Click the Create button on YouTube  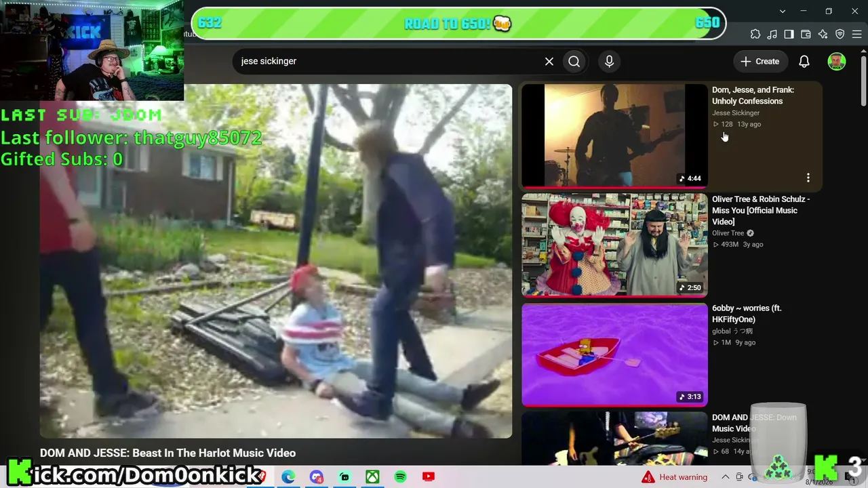[760, 61]
